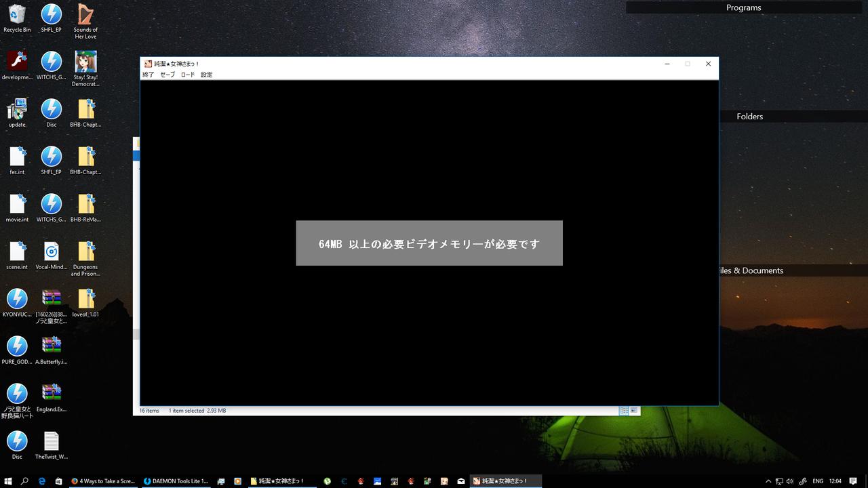Open the Windows Start menu
Viewport: 868px width, 488px height.
pos(8,481)
